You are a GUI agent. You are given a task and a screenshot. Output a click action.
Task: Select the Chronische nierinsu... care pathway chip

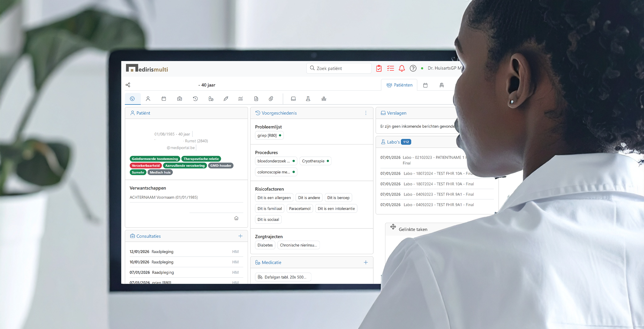point(299,245)
